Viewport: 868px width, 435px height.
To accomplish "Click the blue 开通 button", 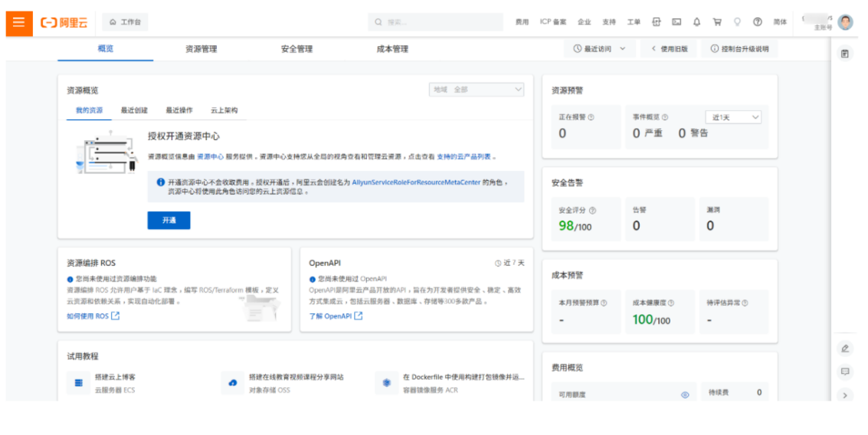I will [x=169, y=221].
